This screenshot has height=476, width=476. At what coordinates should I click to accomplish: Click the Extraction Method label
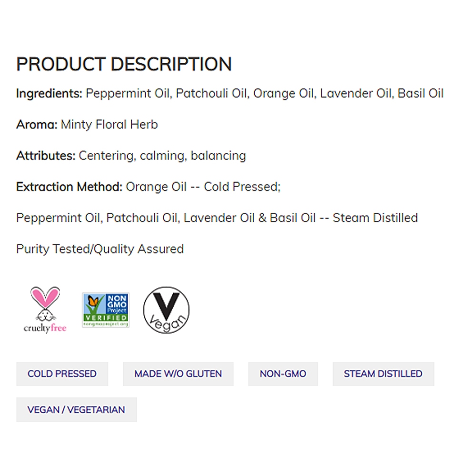[69, 187]
